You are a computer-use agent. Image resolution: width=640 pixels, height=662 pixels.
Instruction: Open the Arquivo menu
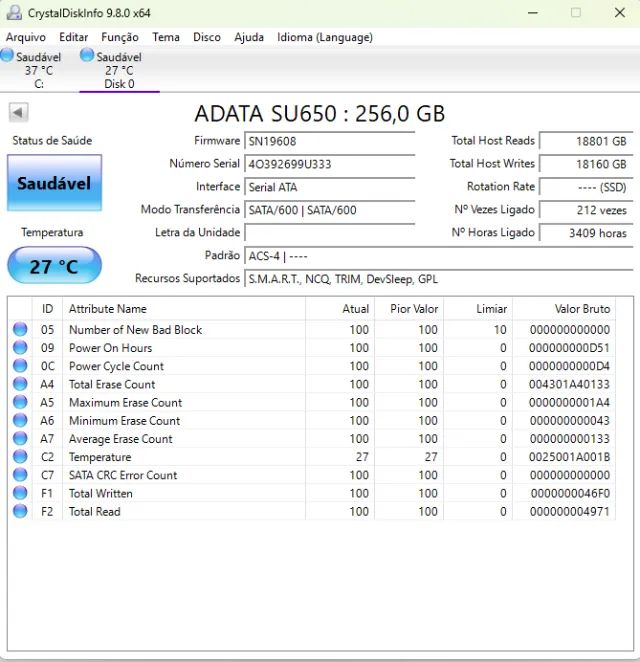point(26,37)
